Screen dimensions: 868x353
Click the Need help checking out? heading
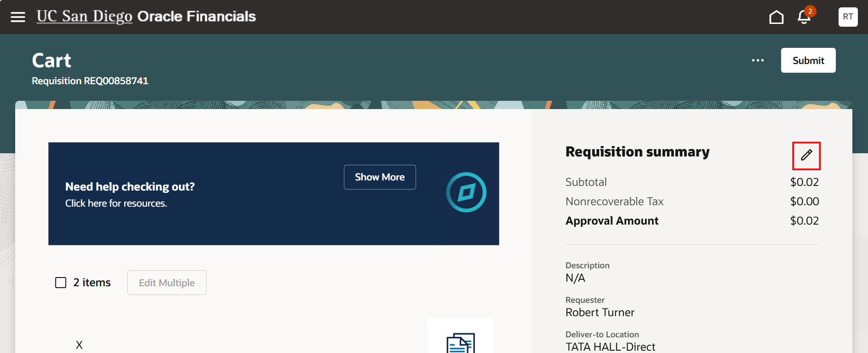coord(130,186)
